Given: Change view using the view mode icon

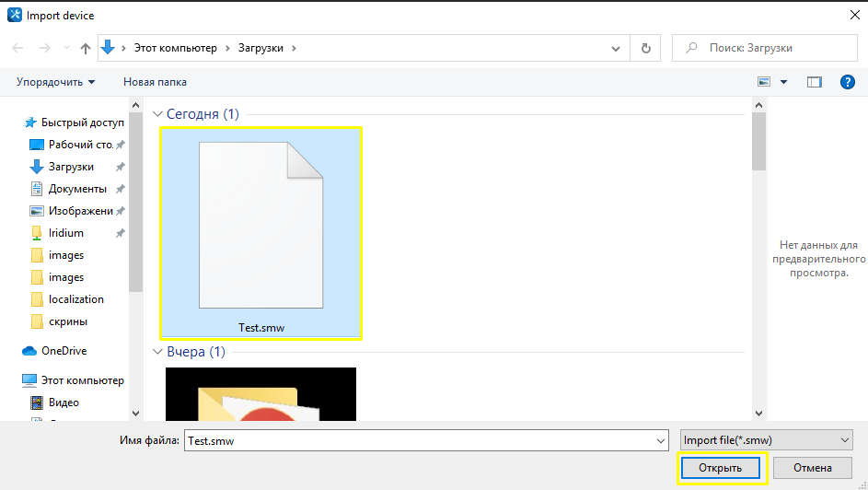Looking at the screenshot, I should coord(764,82).
